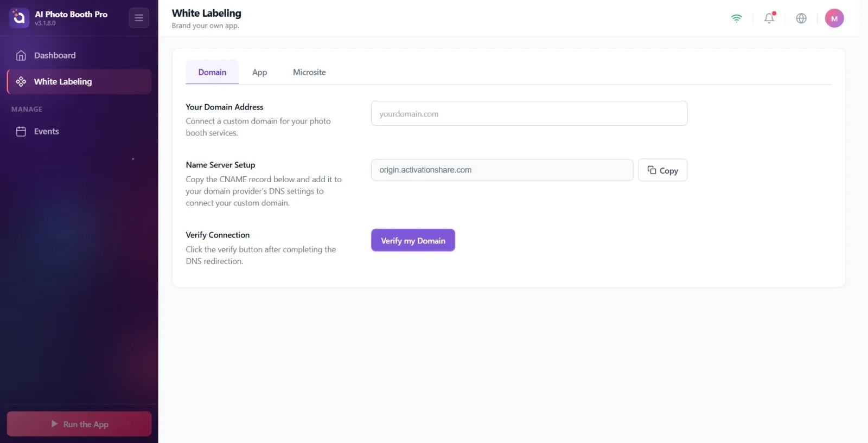Click the AI Photo Booth Pro logo icon

pyautogui.click(x=19, y=18)
